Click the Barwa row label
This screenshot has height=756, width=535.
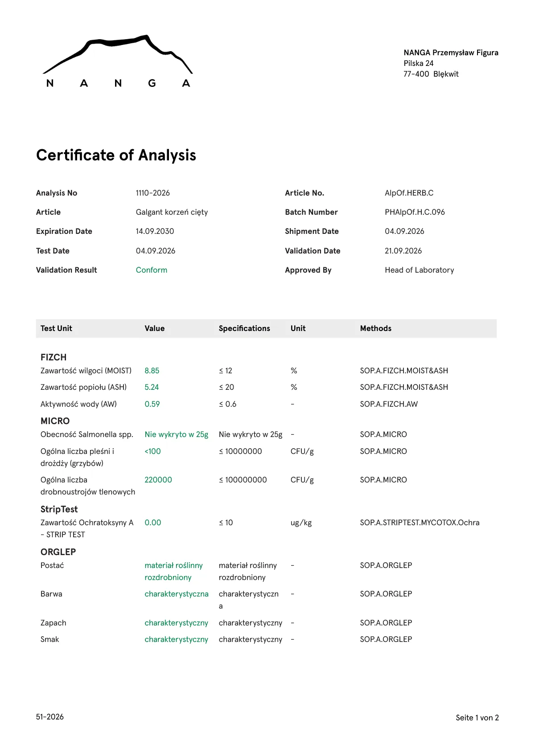[x=51, y=594]
